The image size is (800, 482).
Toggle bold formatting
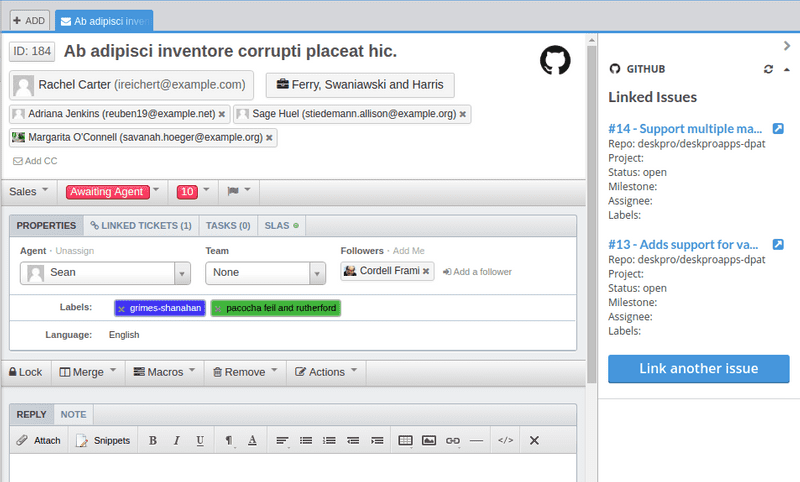(x=153, y=440)
